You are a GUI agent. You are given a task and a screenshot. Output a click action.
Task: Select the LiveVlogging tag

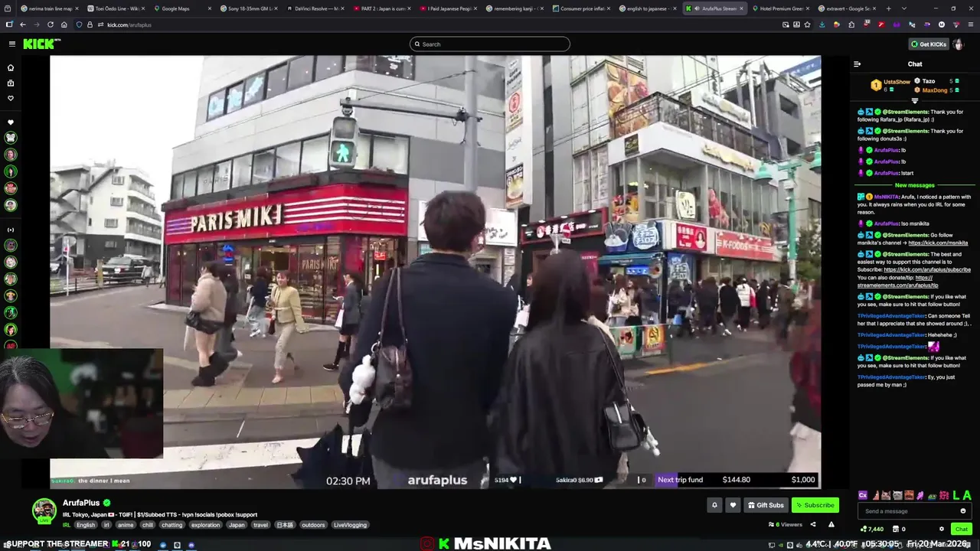click(351, 525)
